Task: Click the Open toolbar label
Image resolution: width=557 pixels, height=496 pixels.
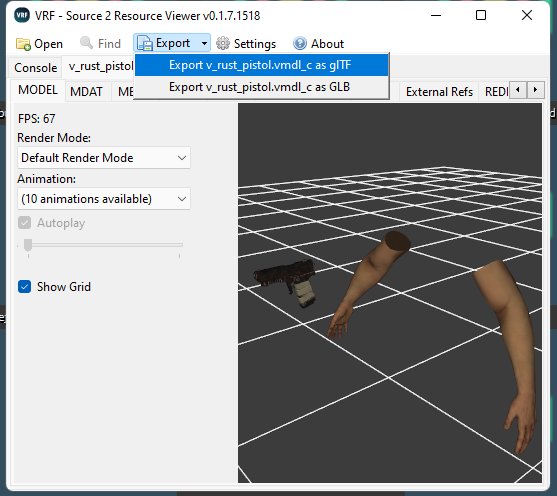Action: [x=48, y=44]
